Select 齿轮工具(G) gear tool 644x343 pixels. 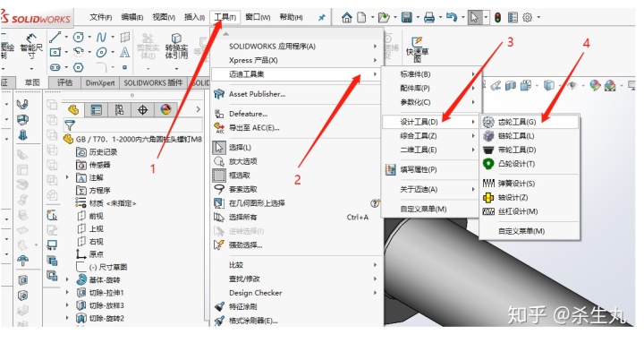tap(530, 122)
